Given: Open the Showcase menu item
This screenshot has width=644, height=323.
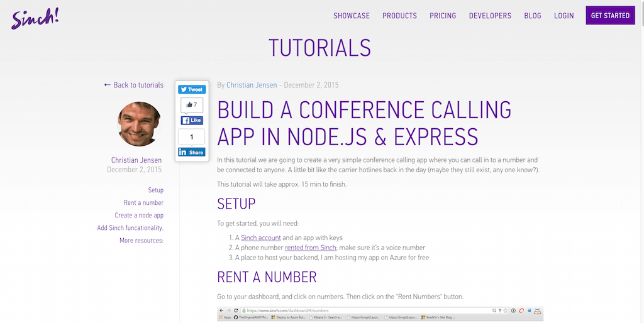Looking at the screenshot, I should (352, 16).
